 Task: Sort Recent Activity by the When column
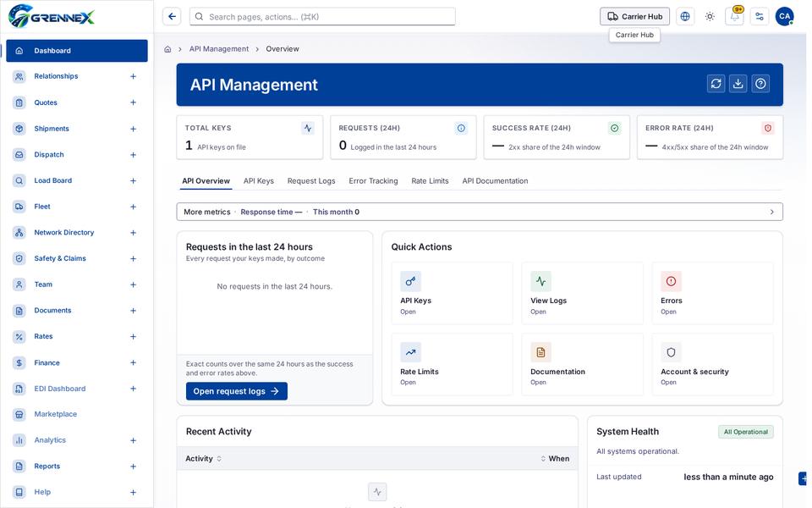[555, 459]
